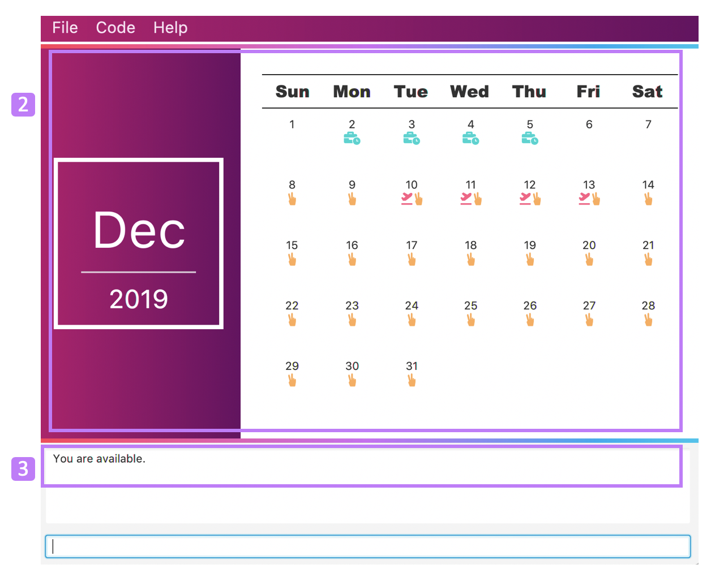Click the airplane trip icon under December 11

[466, 199]
